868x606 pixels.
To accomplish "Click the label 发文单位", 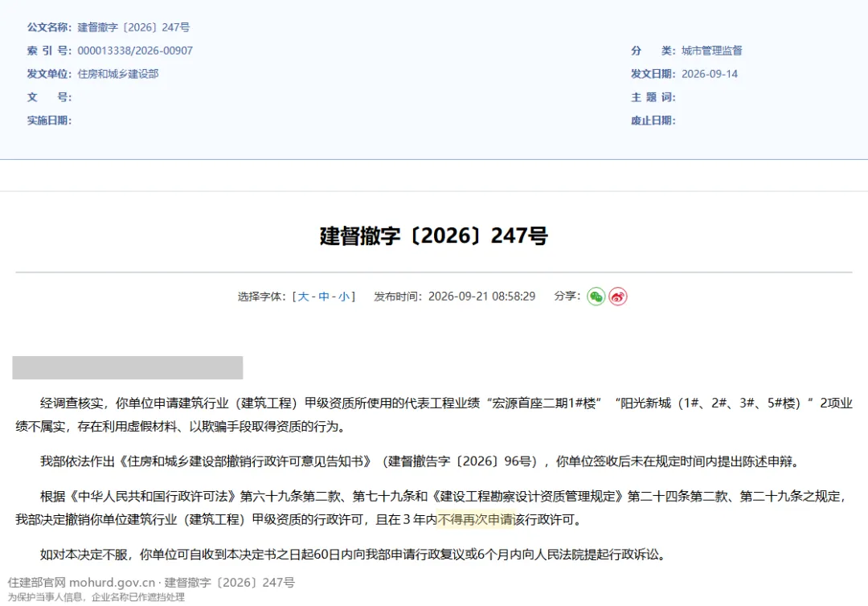I will [x=49, y=74].
